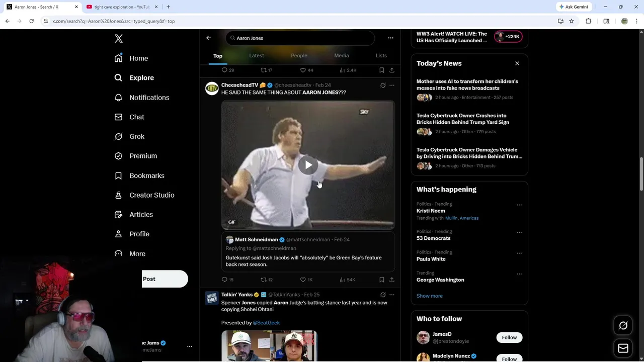
Task: Expand the More sidebar menu
Action: (x=130, y=253)
